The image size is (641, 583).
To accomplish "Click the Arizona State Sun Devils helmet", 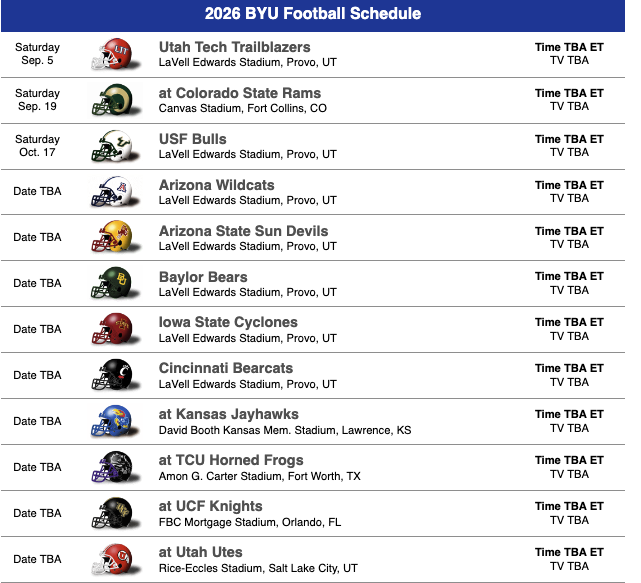I will click(112, 238).
